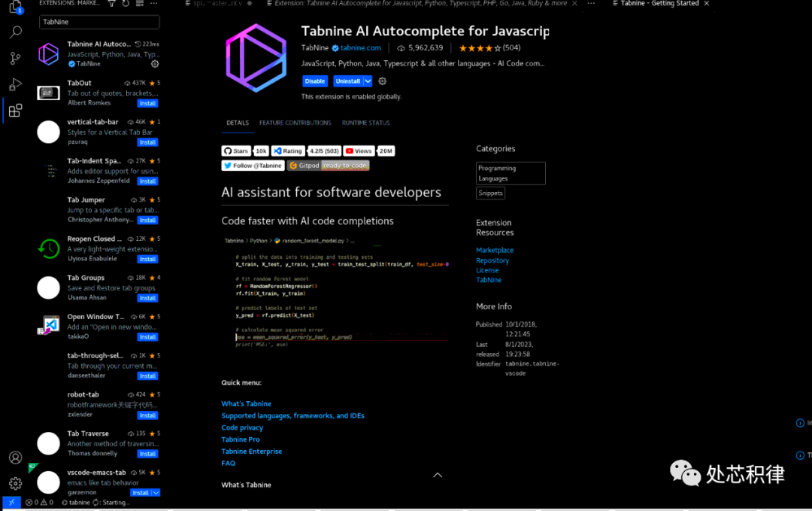
Task: Open the Tabnine Pro link
Action: pos(241,440)
